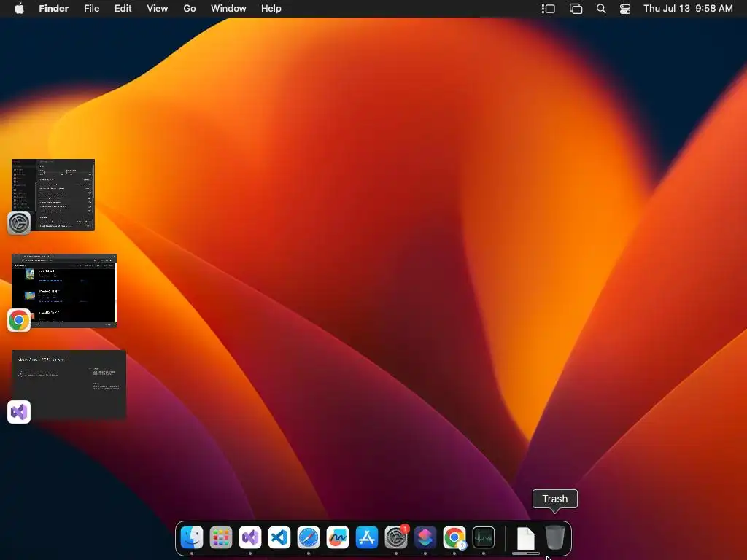Open Visual Studio Code in the Dock
The image size is (747, 560).
279,537
